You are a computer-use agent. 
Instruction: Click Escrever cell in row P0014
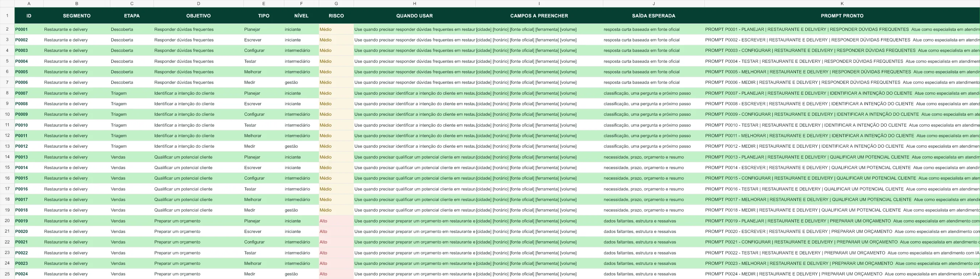pyautogui.click(x=263, y=168)
